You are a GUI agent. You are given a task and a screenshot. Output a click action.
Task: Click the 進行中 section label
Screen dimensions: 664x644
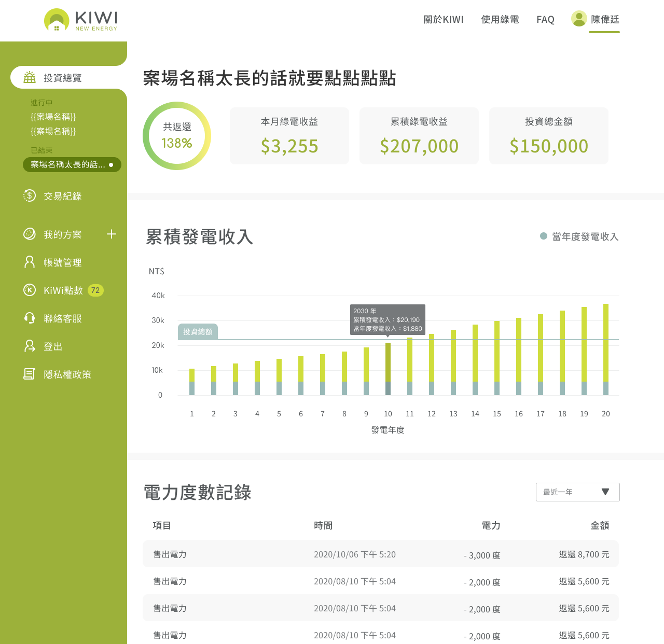41,103
